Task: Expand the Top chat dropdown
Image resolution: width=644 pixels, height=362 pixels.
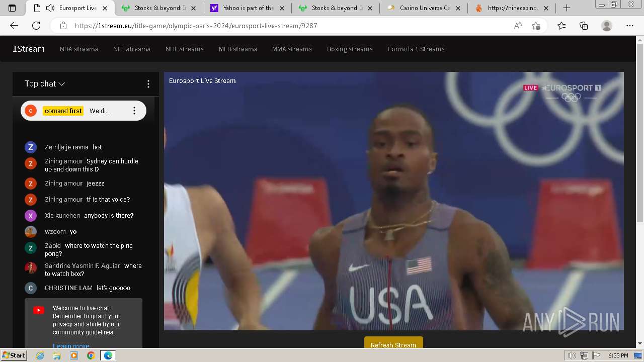Action: pos(45,84)
